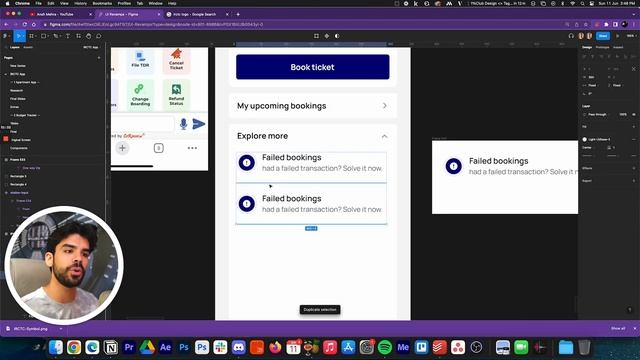Open the Bookmarks menu

102,3
